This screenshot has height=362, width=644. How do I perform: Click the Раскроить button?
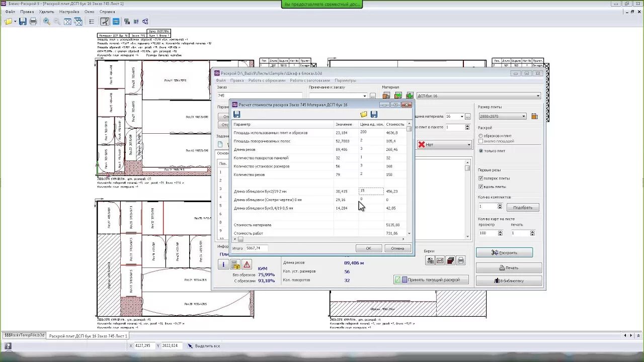504,252
